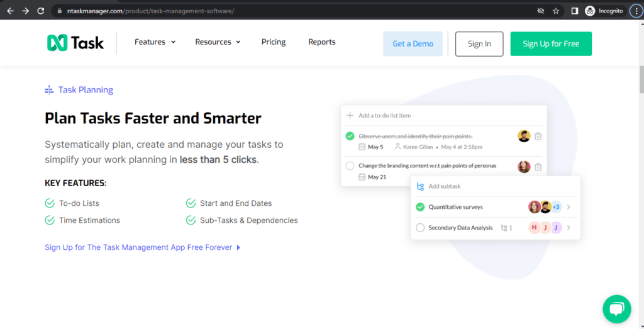The height and width of the screenshot is (329, 644).
Task: Expand the Features dropdown menu
Action: click(x=155, y=42)
